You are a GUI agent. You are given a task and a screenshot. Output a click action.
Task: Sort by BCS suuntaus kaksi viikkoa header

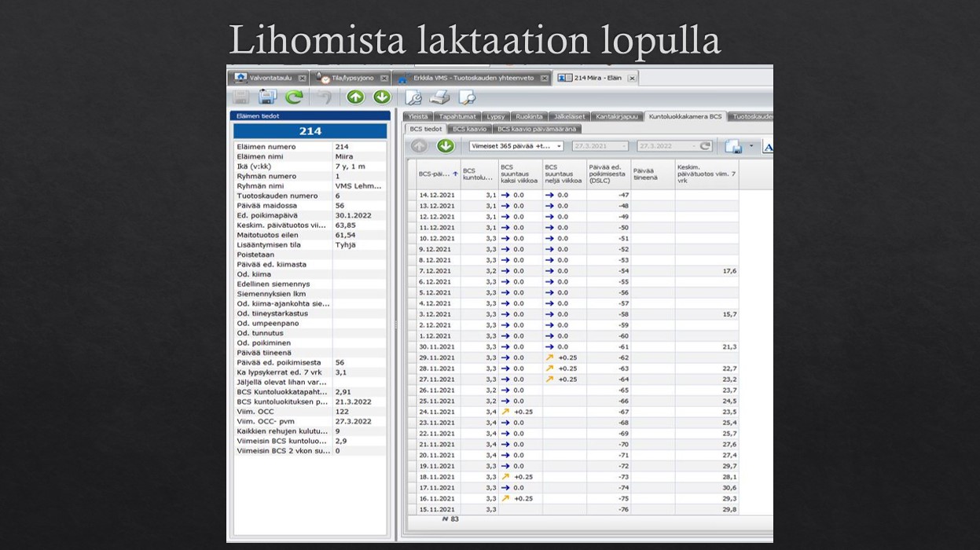520,174
